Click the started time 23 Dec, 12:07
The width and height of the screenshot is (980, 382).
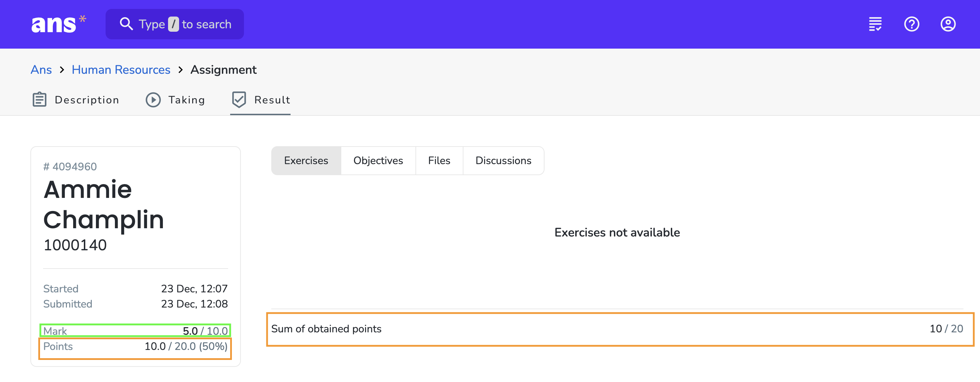[x=194, y=289]
